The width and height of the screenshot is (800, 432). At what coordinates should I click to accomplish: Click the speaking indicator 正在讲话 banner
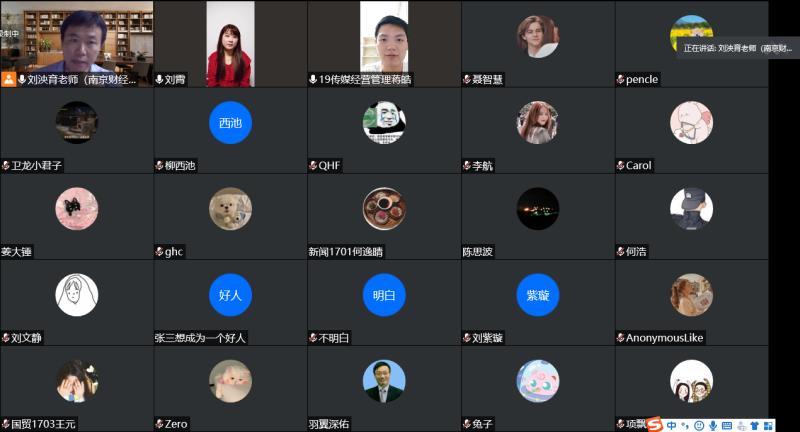[x=738, y=48]
